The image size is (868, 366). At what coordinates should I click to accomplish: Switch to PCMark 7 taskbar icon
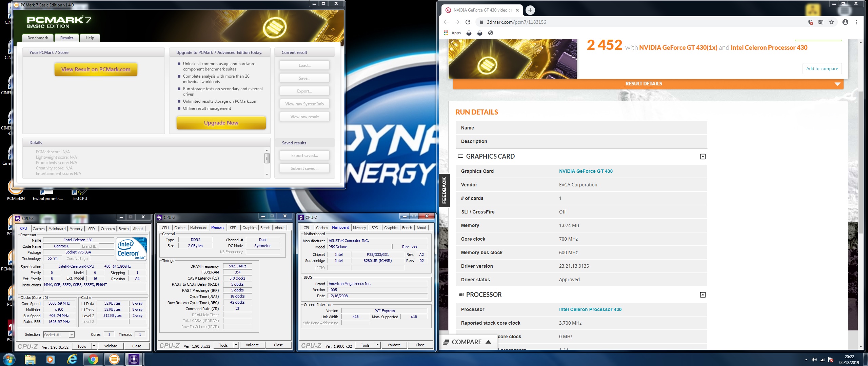pos(114,359)
